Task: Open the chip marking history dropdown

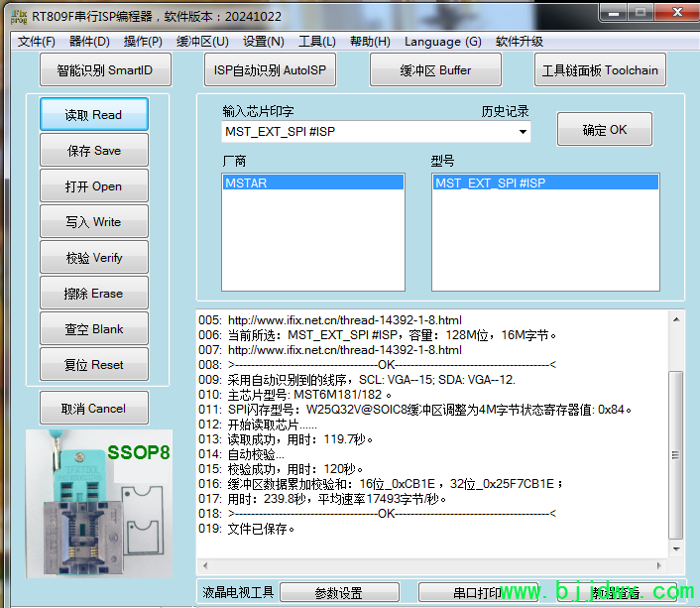Action: pos(523,132)
